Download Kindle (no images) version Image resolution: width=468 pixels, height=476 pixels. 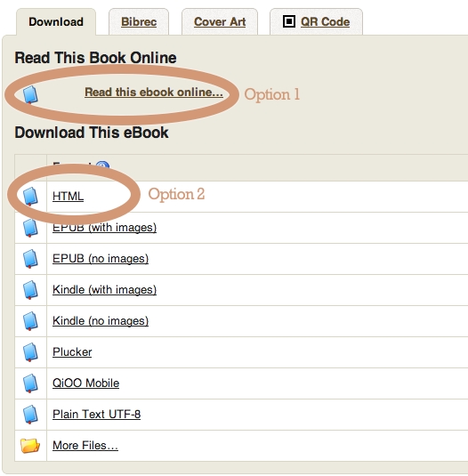(x=101, y=321)
